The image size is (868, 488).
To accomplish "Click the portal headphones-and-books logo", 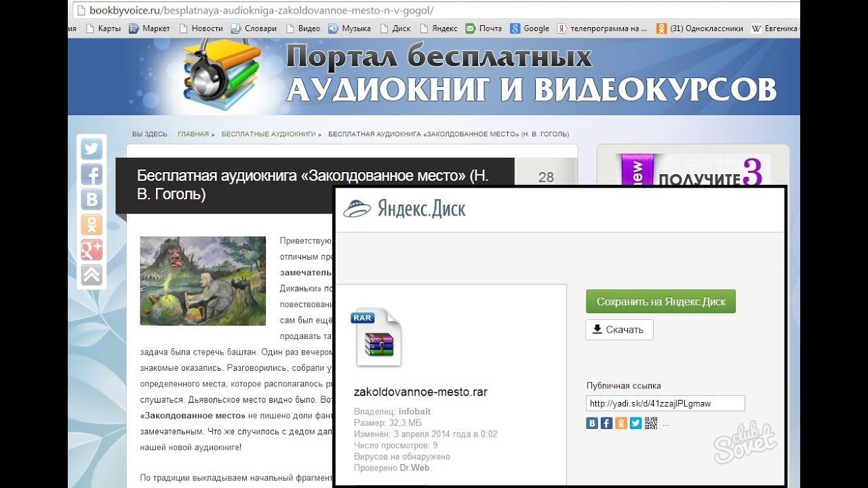I will click(222, 76).
